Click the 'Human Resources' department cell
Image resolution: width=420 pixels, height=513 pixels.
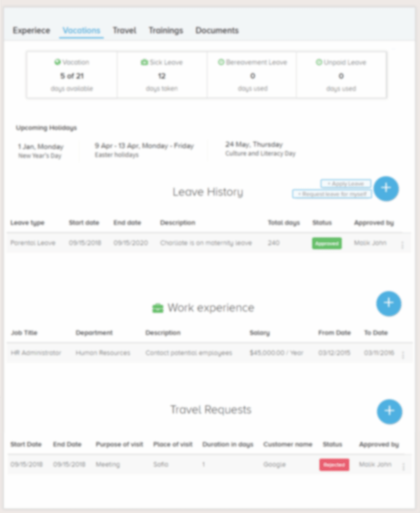(x=103, y=353)
